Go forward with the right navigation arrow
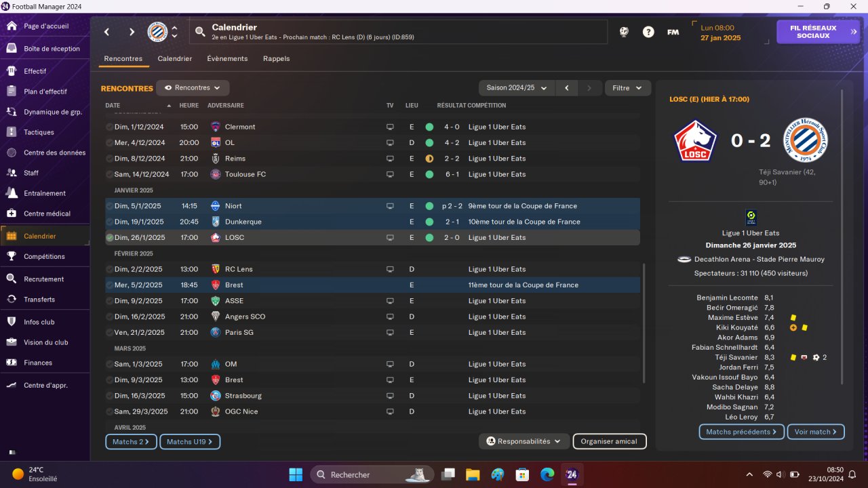 coord(132,32)
